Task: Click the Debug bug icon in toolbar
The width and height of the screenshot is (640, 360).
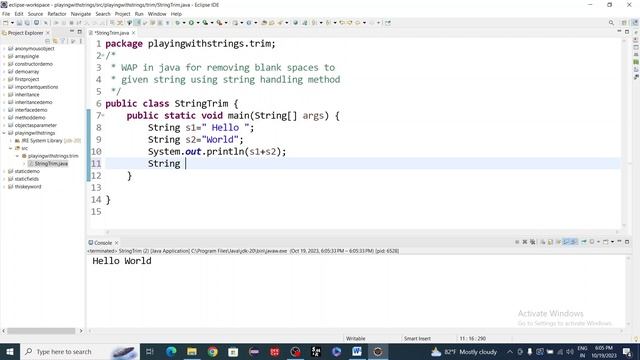Action: click(178, 23)
